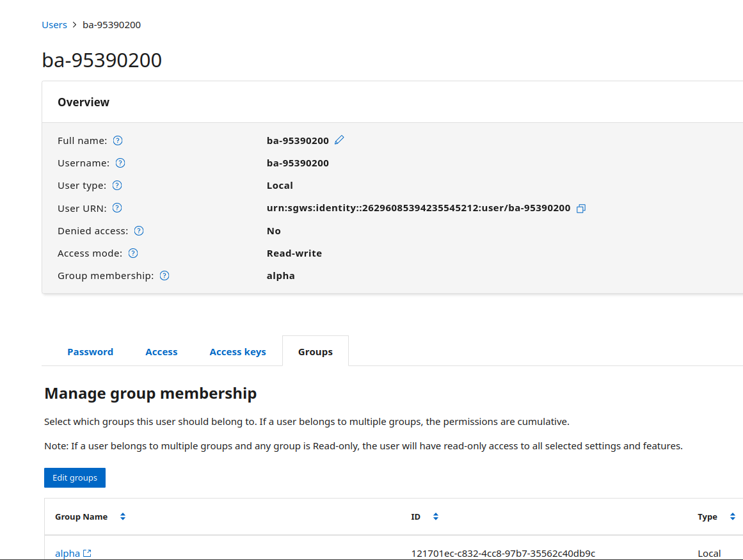Sort table by Group Name

[123, 516]
